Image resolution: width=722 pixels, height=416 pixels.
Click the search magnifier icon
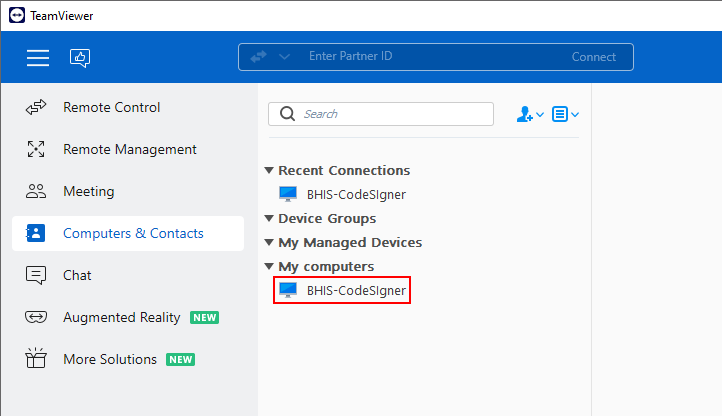(287, 114)
